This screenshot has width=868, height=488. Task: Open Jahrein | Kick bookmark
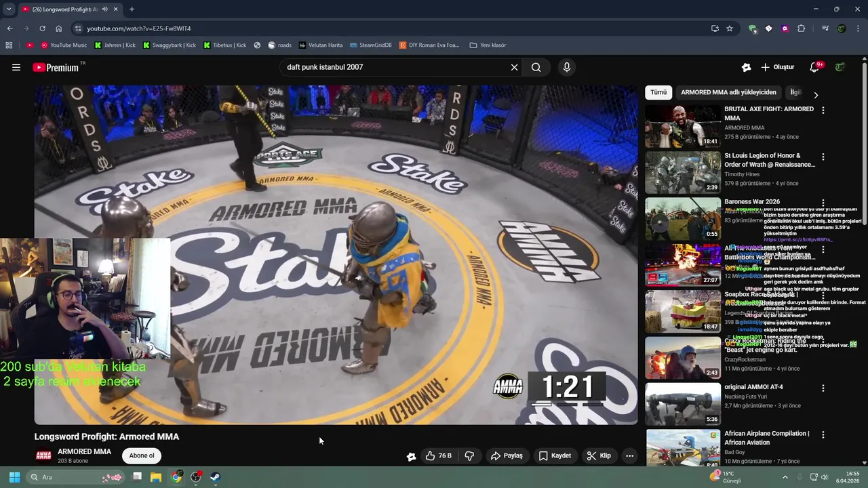[115, 45]
